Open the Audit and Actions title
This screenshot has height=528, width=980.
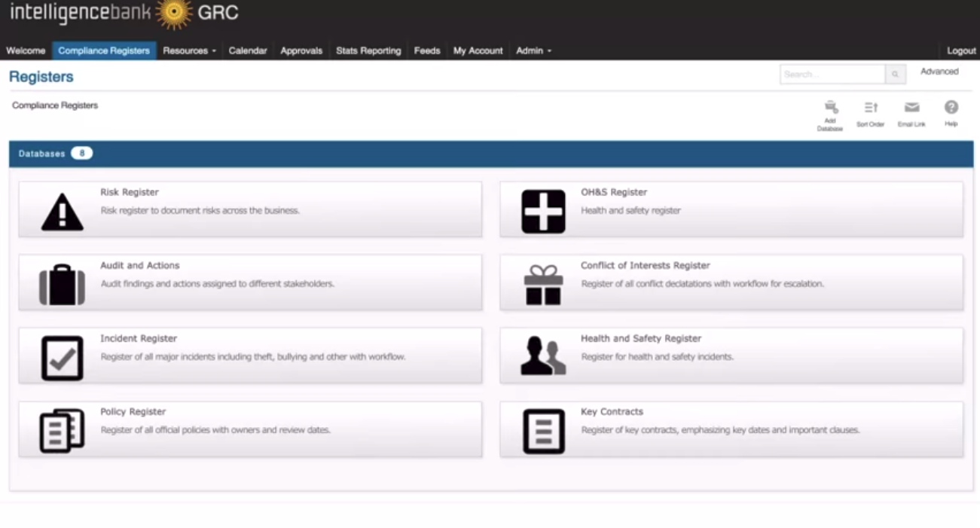[140, 265]
